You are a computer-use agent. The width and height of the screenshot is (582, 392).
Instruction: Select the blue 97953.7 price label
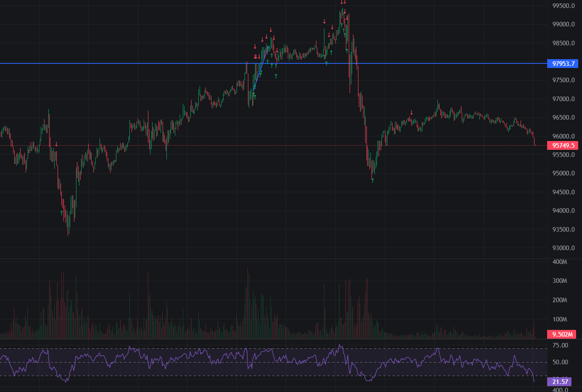click(x=563, y=63)
